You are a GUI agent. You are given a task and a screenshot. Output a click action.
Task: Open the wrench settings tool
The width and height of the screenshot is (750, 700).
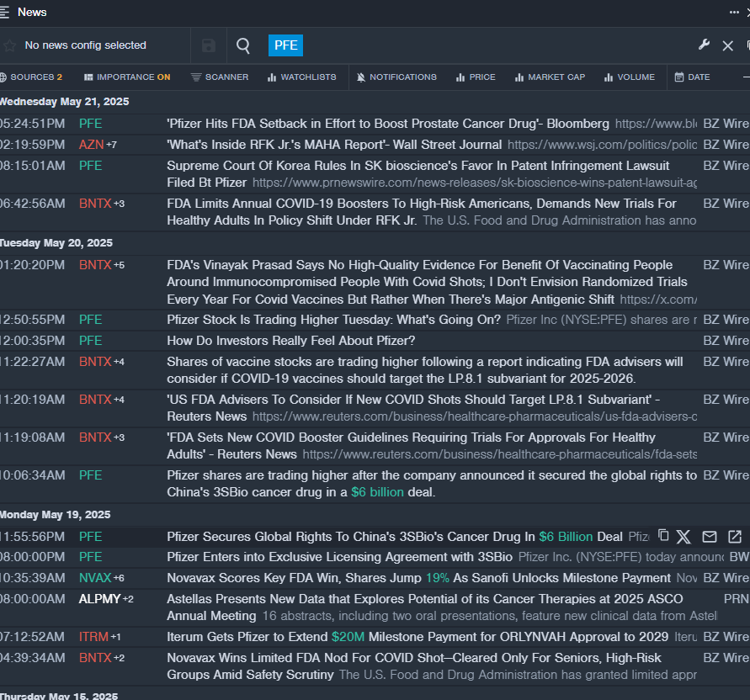point(704,45)
